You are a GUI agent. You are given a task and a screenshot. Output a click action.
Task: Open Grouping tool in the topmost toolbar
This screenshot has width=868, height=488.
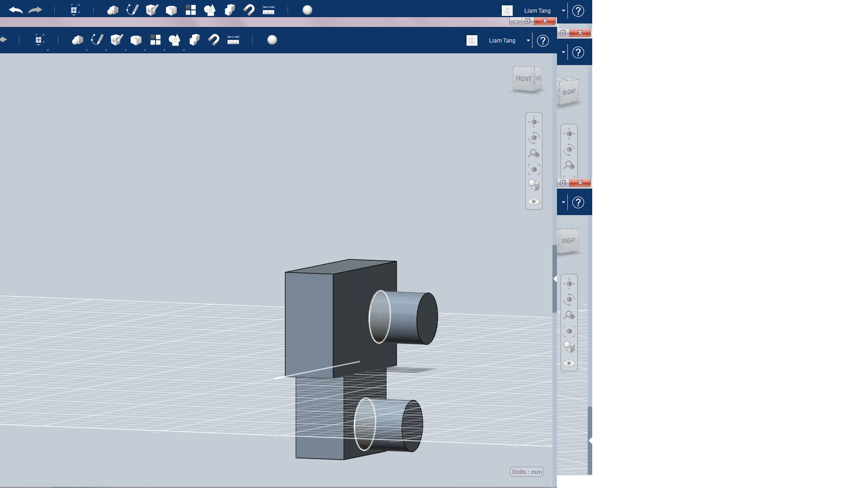click(210, 10)
